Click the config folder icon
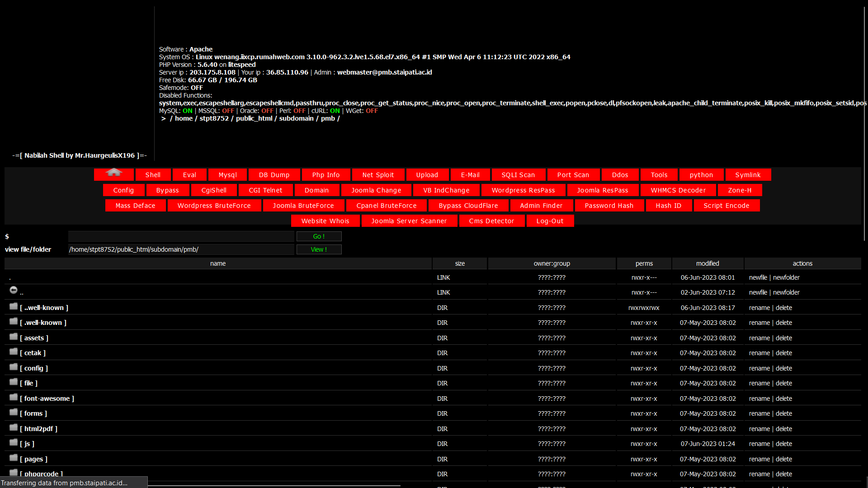Viewport: 868px width, 488px height. [14, 367]
